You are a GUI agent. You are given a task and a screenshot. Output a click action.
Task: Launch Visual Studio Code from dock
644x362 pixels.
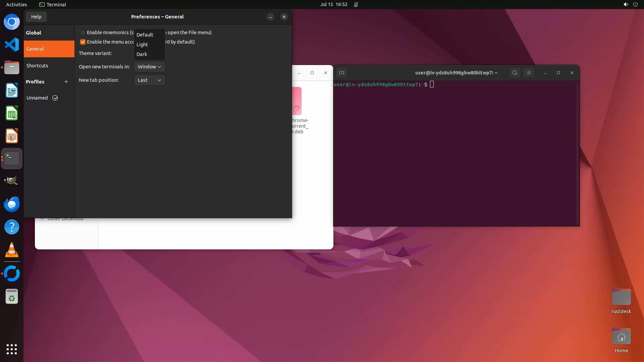[x=12, y=45]
